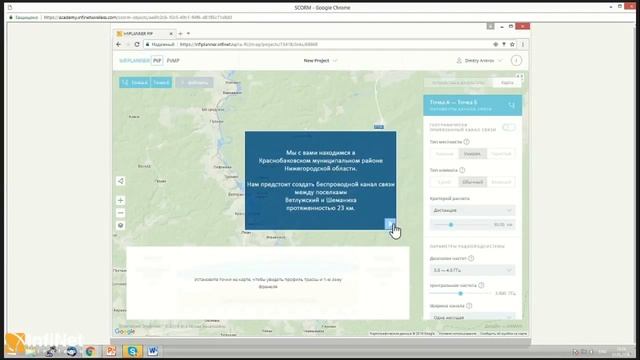The width and height of the screenshot is (640, 360).
Task: Open the Dmitry user account menu
Action: pyautogui.click(x=479, y=60)
